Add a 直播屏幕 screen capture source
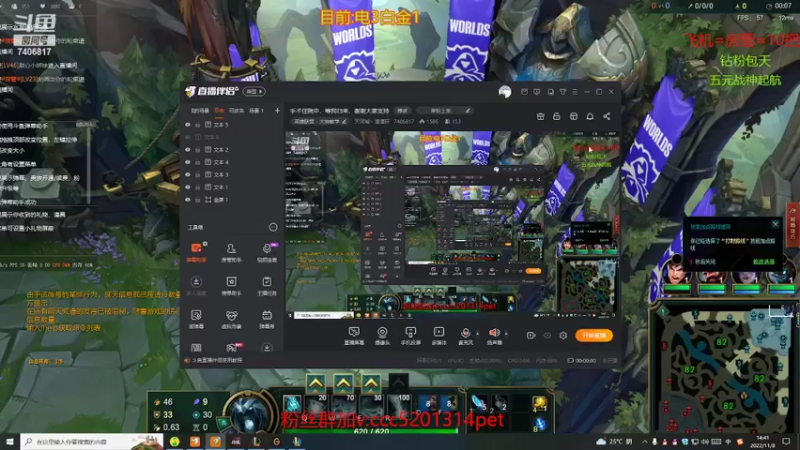The height and width of the screenshot is (450, 800). coord(354,336)
